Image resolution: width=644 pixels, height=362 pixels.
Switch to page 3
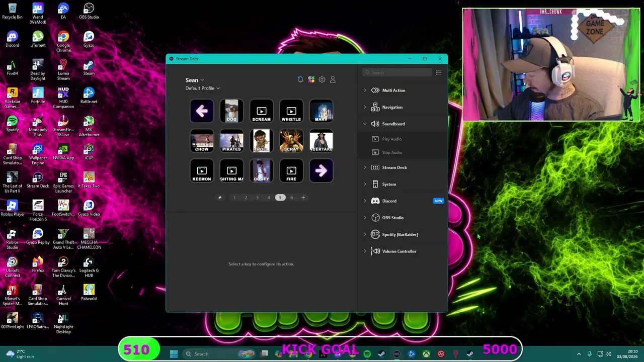[x=257, y=198]
